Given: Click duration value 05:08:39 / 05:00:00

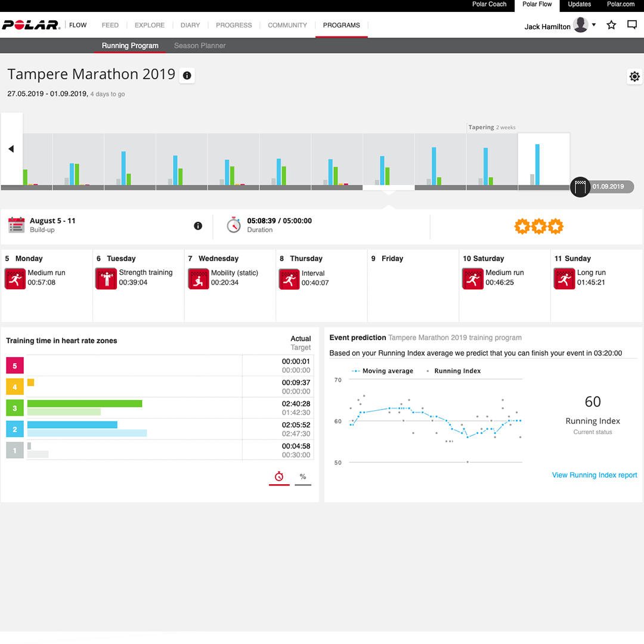Looking at the screenshot, I should pyautogui.click(x=279, y=221).
